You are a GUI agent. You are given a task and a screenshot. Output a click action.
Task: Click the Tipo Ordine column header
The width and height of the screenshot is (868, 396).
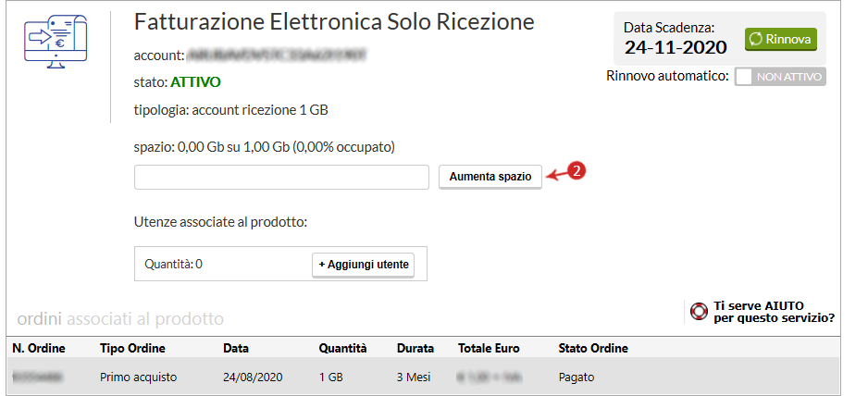[132, 349]
